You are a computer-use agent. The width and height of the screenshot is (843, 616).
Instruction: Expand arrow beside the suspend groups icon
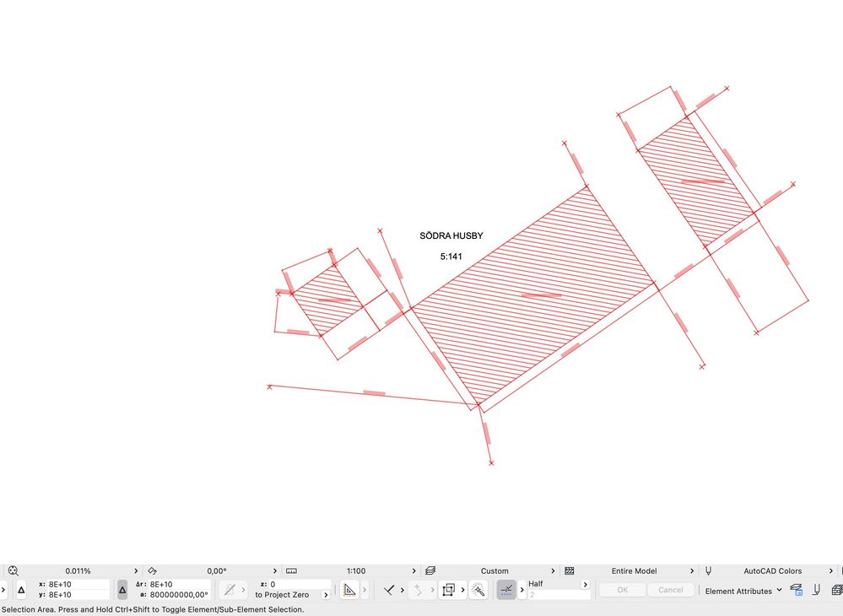click(x=463, y=590)
